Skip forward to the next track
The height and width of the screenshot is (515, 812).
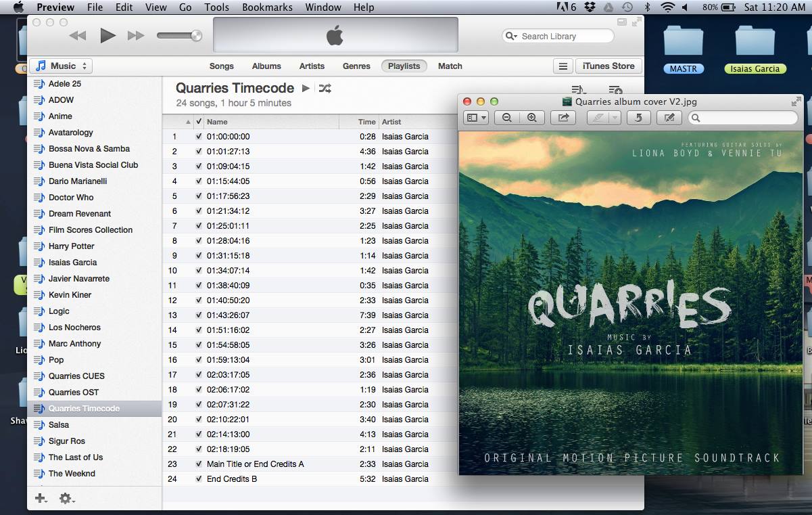[x=136, y=35]
